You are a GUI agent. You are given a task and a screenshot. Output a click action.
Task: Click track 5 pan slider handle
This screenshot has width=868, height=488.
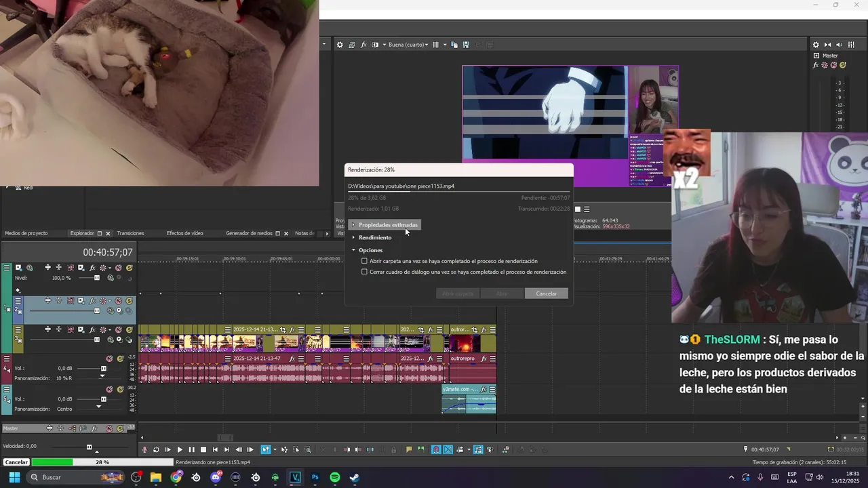click(x=98, y=406)
